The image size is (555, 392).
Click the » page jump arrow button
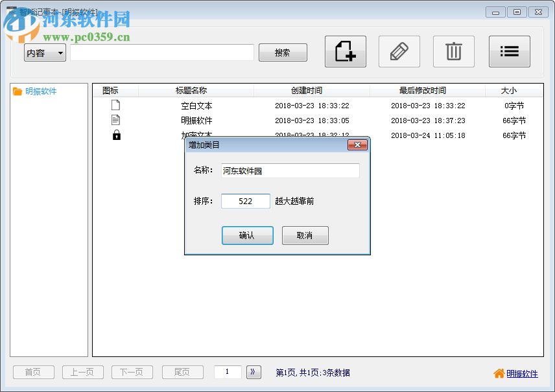coord(253,372)
